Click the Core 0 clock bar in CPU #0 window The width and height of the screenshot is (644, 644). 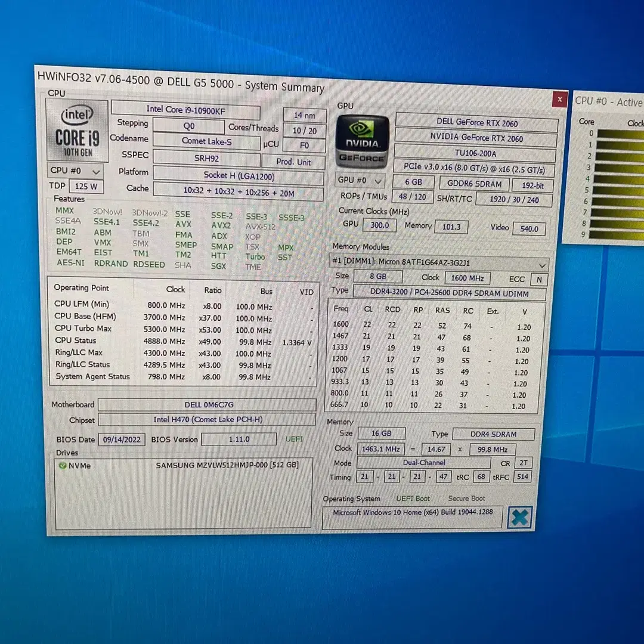click(x=620, y=134)
